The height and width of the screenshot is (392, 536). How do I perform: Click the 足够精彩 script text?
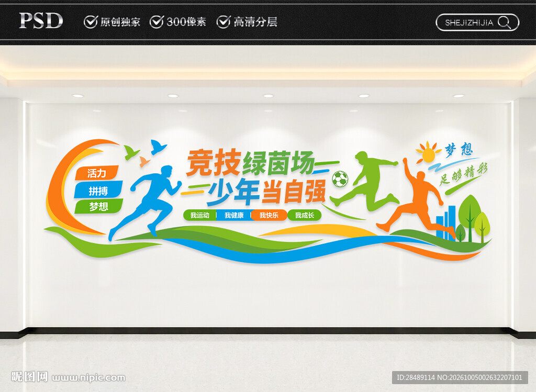click(x=464, y=175)
